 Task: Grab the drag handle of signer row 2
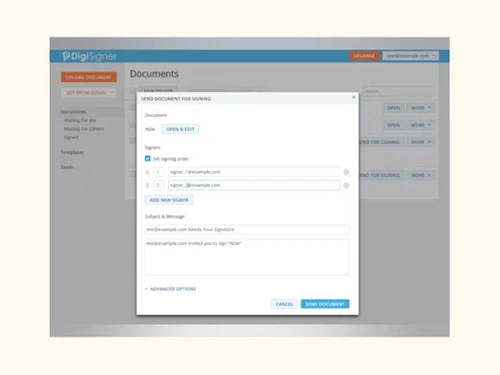click(x=147, y=185)
